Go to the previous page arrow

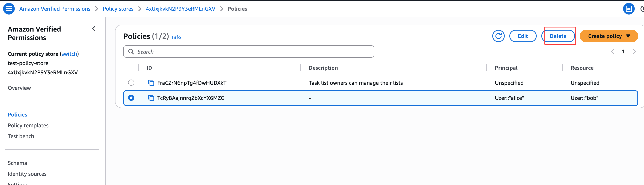pos(612,52)
